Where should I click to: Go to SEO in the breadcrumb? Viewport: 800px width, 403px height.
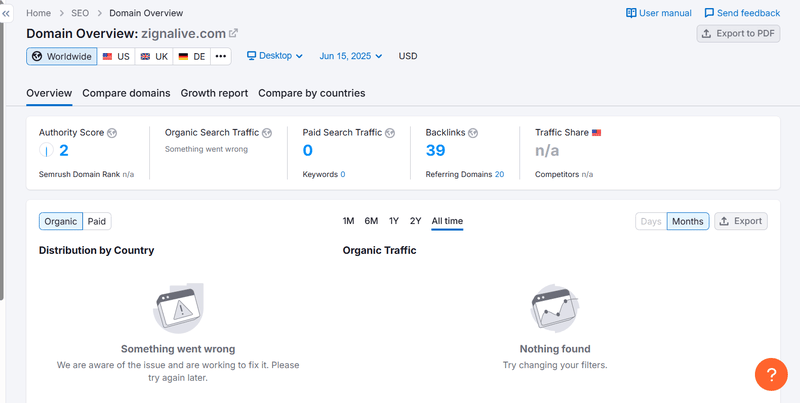pyautogui.click(x=80, y=13)
